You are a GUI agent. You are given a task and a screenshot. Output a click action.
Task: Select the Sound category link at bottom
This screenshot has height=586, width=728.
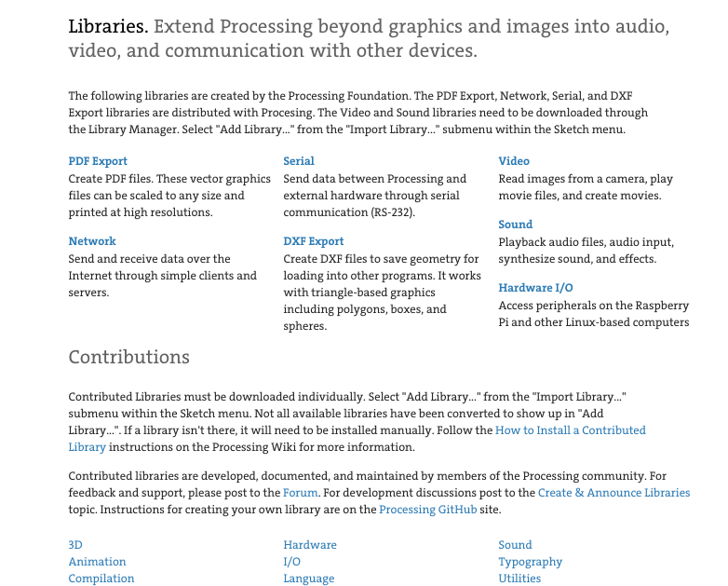515,545
